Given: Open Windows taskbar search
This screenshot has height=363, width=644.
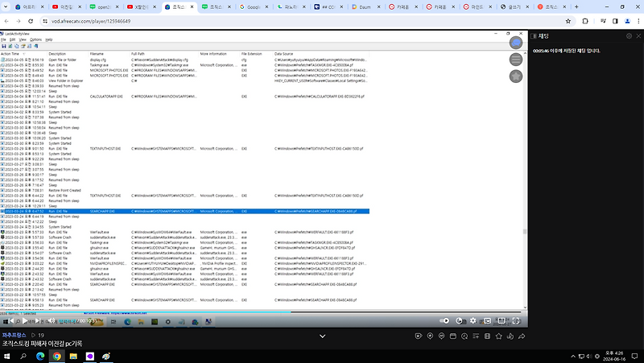Looking at the screenshot, I should point(23,356).
